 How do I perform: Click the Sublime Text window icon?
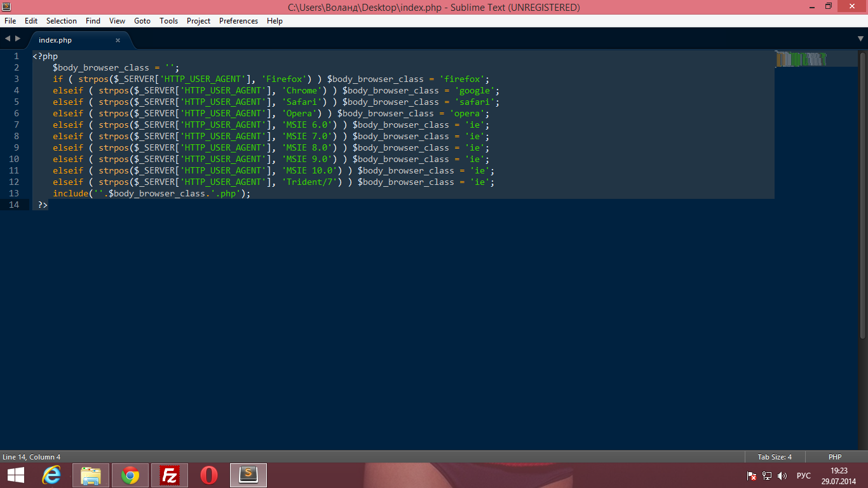(6, 7)
